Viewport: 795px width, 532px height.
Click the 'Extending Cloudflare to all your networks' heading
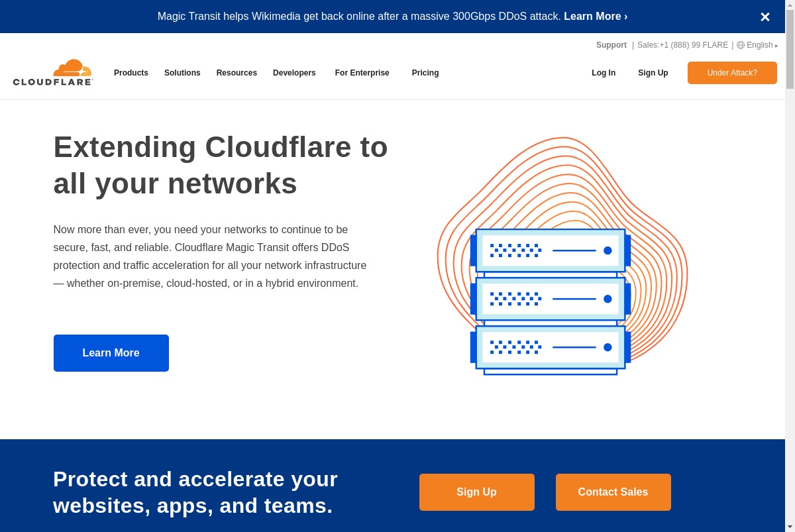[x=221, y=165]
